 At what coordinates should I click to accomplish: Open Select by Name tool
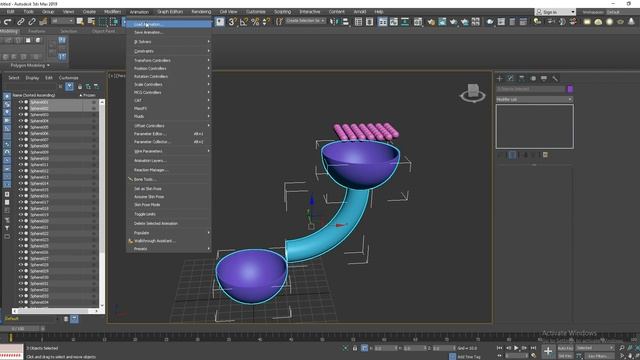[x=91, y=22]
